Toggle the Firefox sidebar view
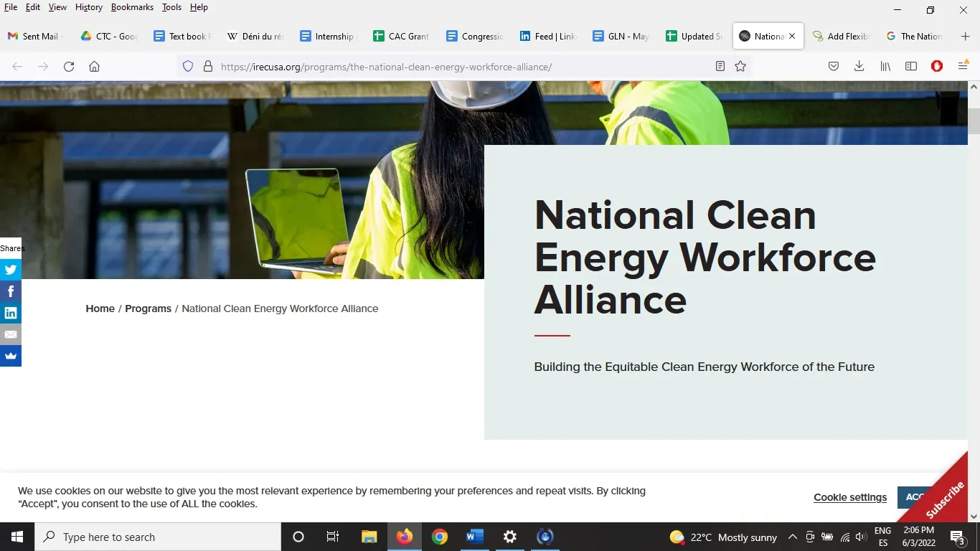The image size is (980, 551). [911, 67]
